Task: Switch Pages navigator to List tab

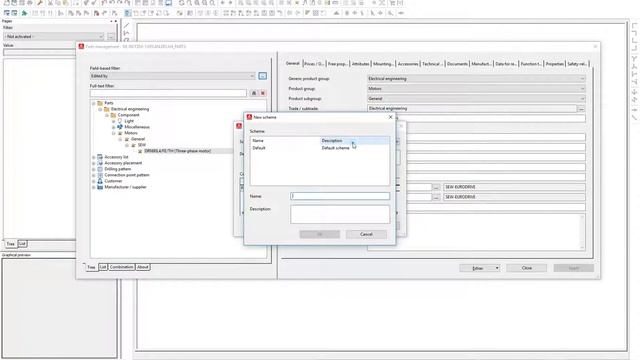Action: click(x=22, y=244)
